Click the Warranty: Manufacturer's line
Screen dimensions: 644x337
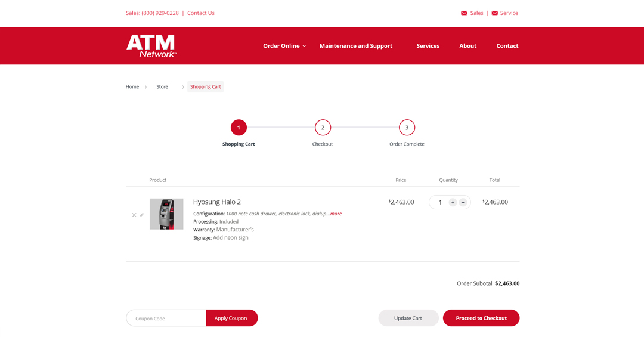[224, 230]
